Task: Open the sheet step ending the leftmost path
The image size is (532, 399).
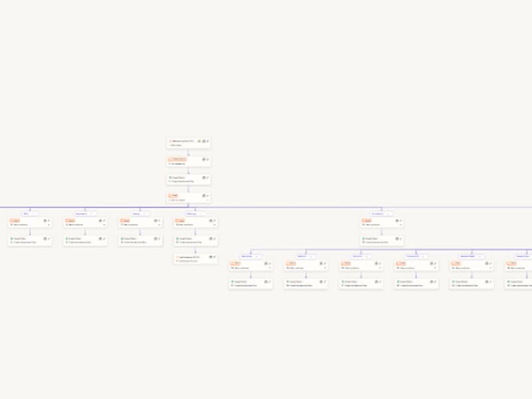Action: pyautogui.click(x=30, y=241)
